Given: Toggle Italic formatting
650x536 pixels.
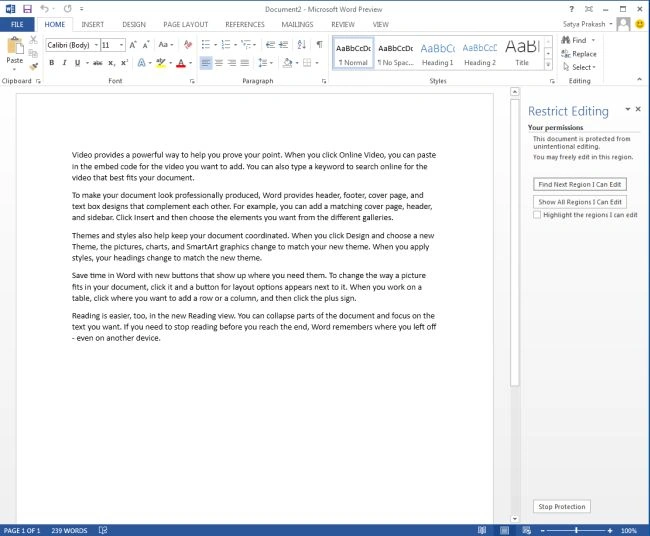Looking at the screenshot, I should click(64, 63).
